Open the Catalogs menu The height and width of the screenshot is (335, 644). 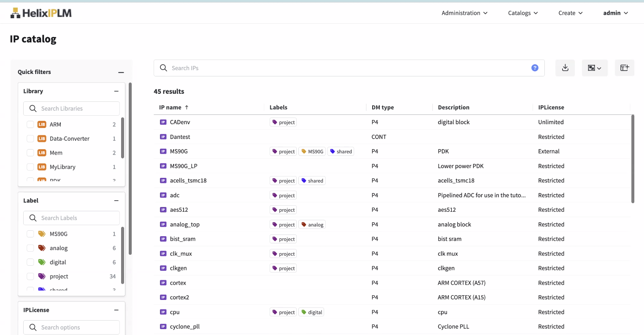click(x=523, y=13)
